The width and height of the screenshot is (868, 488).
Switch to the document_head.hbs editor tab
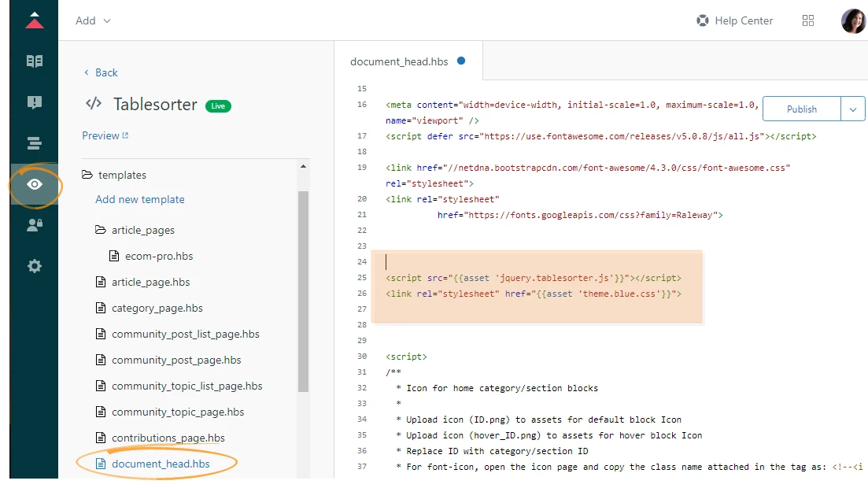408,61
